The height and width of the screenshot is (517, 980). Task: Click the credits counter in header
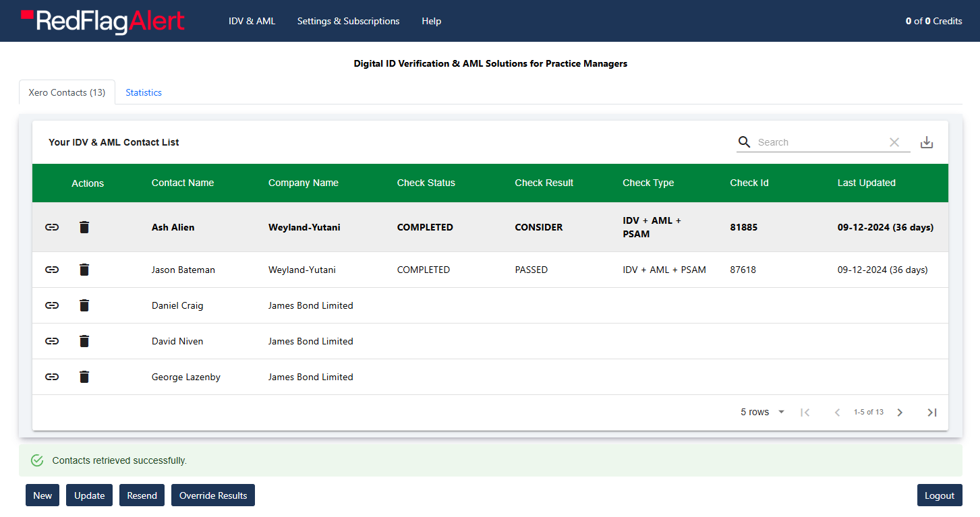tap(934, 21)
